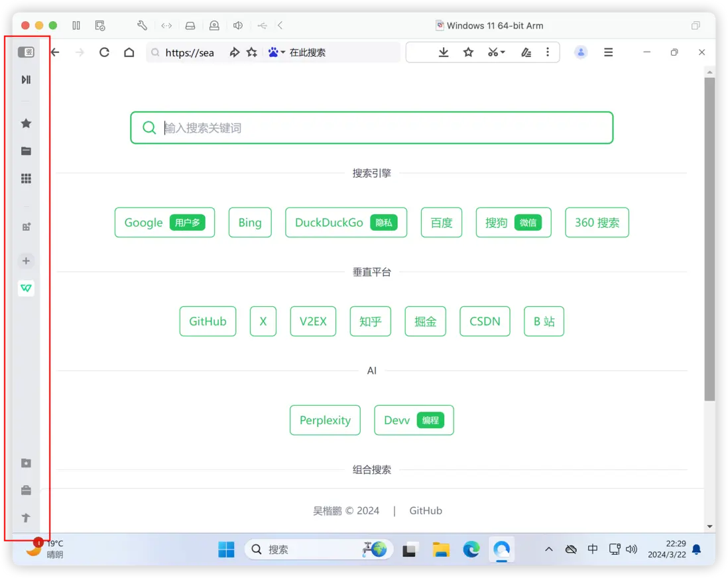Focus the 输入搜索关键词 search field
728x578 pixels.
point(371,128)
